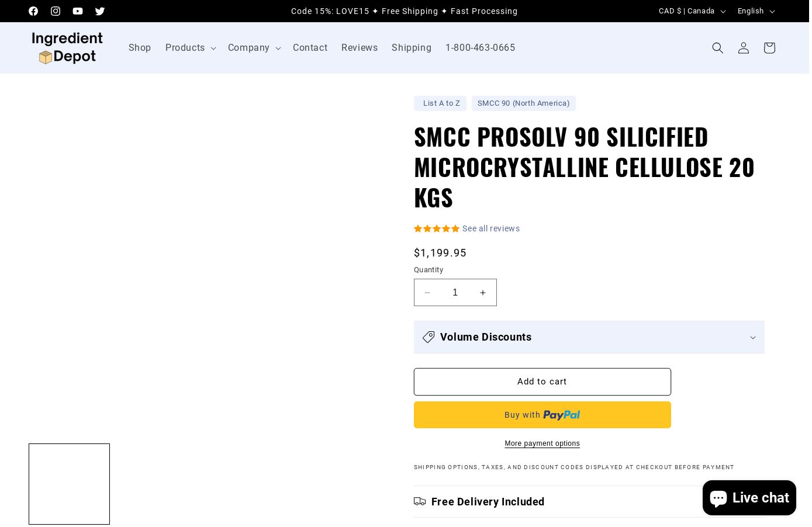Viewport: 812px width, 527px height.
Task: Decrease quantity with the minus button
Action: [x=427, y=293]
